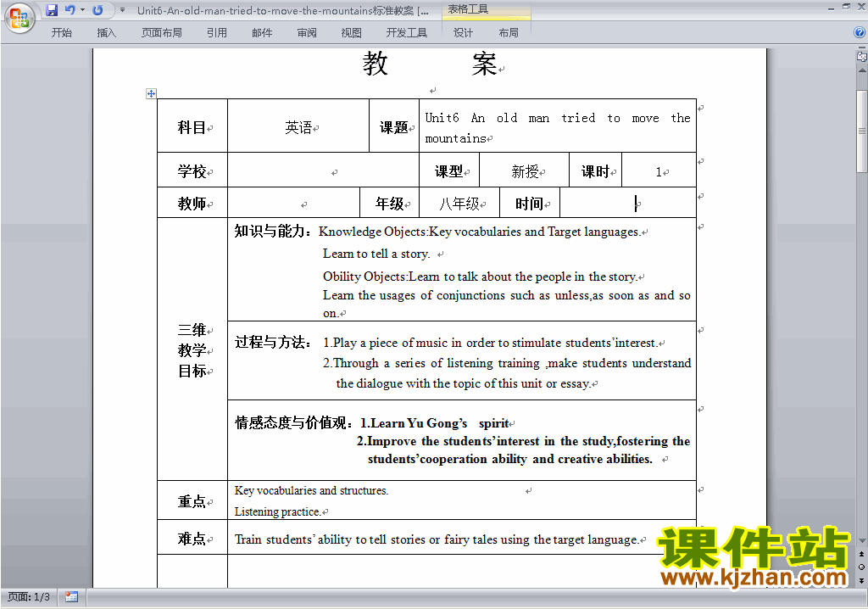Click the macro recording status bar icon
The height and width of the screenshot is (609, 868).
[71, 597]
